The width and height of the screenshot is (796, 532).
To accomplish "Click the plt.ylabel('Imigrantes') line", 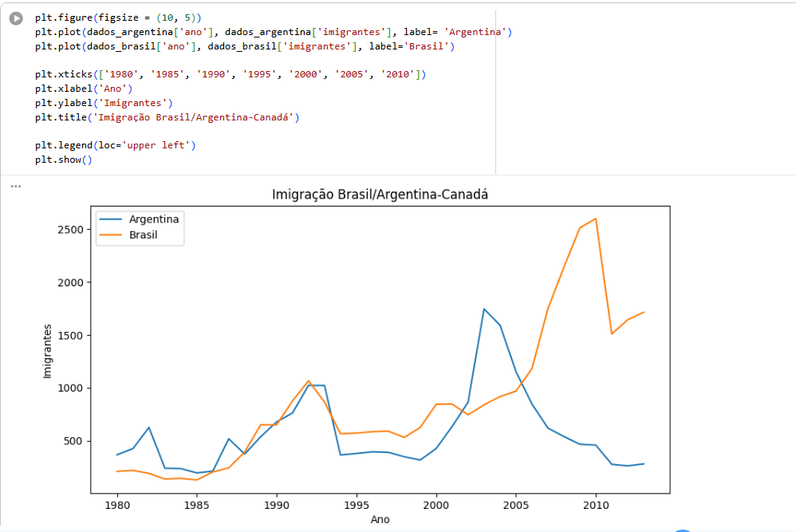I will coord(104,103).
